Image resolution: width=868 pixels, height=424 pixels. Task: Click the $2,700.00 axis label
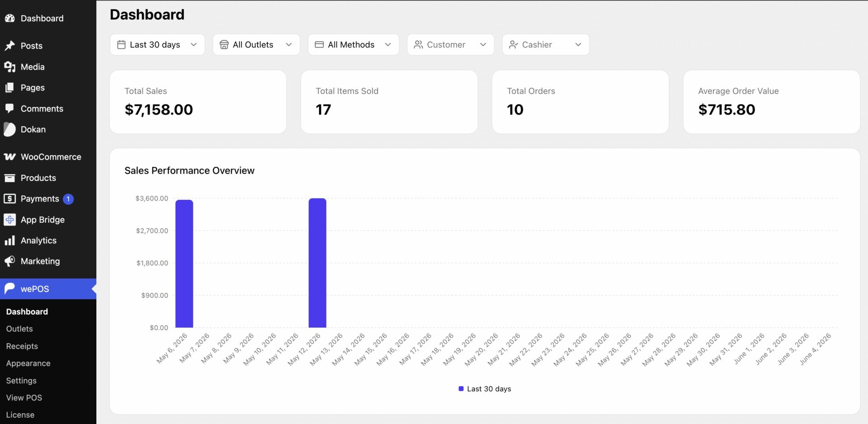click(x=152, y=231)
